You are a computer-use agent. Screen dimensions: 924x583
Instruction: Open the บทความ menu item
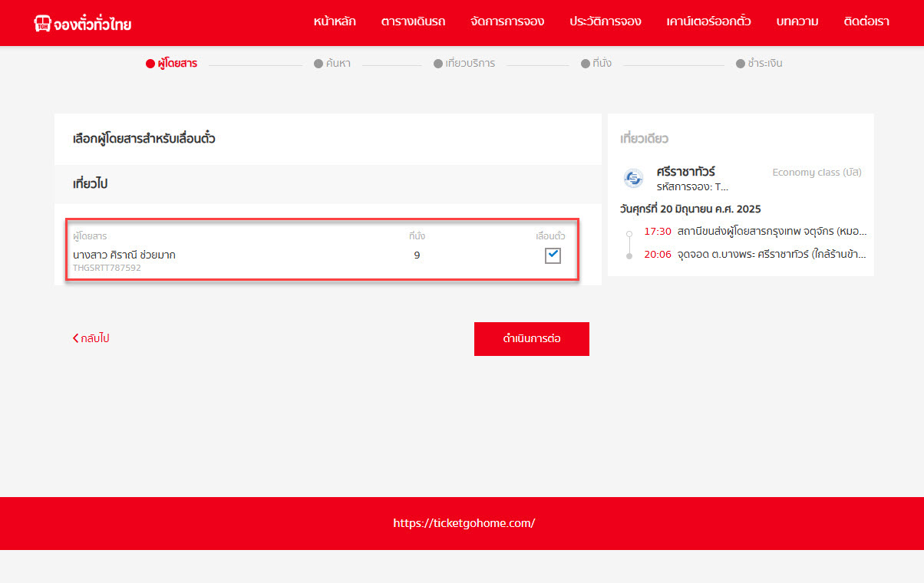tap(797, 21)
